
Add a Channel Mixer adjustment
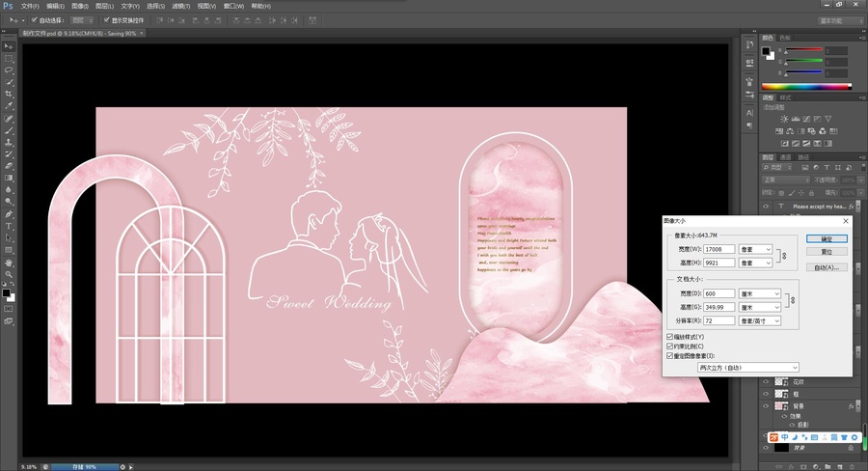[x=822, y=131]
